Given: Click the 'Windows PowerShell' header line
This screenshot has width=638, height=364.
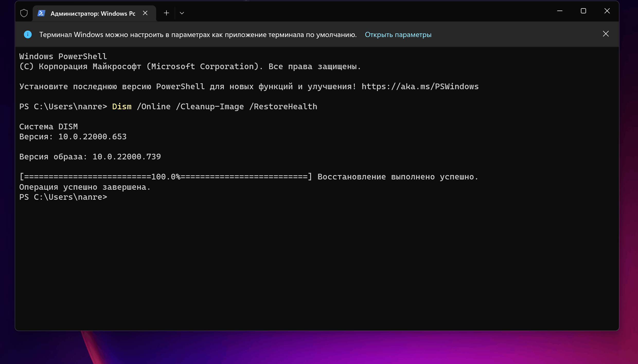Looking at the screenshot, I should click(x=63, y=57).
